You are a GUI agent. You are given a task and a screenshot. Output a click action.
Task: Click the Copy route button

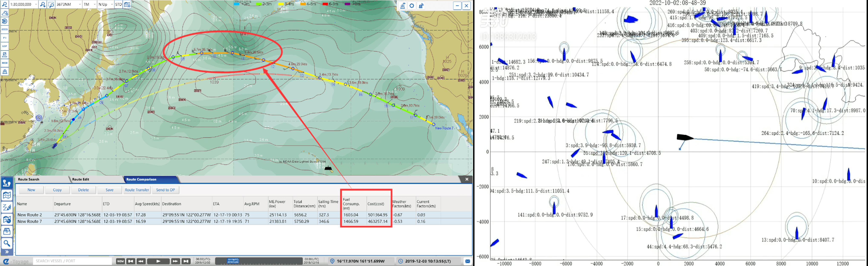tap(57, 190)
